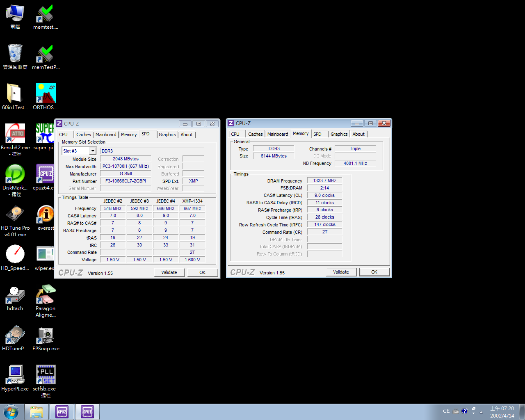Launch the everest desktop icon
The image size is (525, 420).
coord(45,217)
